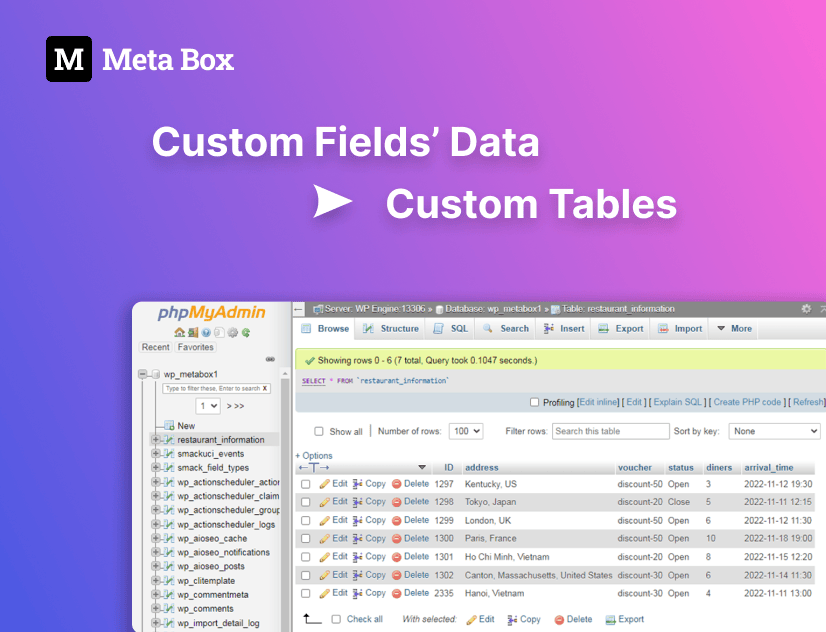Click the Create PHP code link

point(749,402)
